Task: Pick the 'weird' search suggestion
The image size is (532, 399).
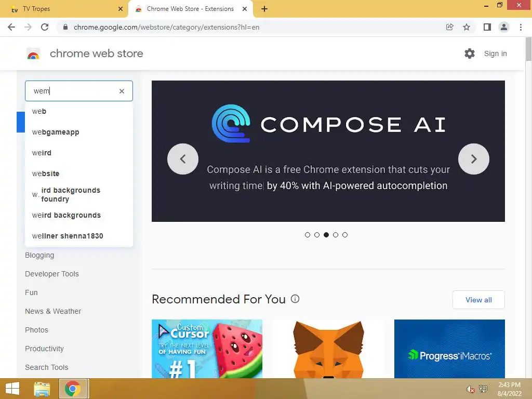Action: pos(79,153)
